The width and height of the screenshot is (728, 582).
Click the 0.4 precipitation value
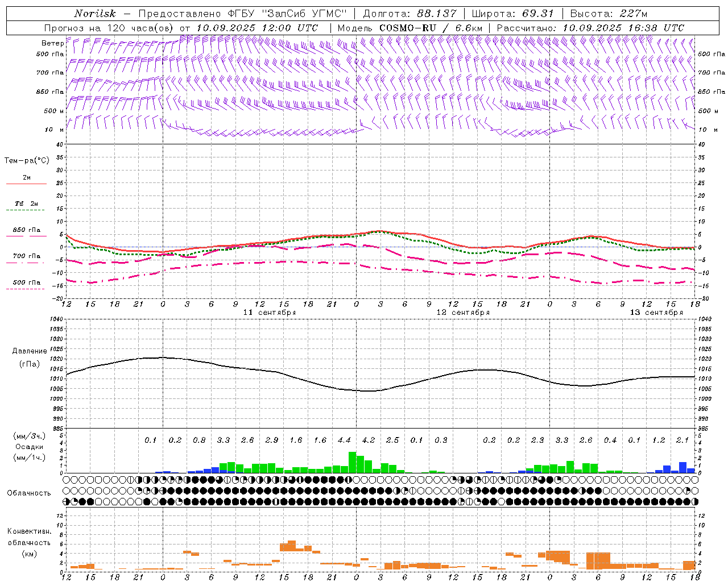click(610, 440)
